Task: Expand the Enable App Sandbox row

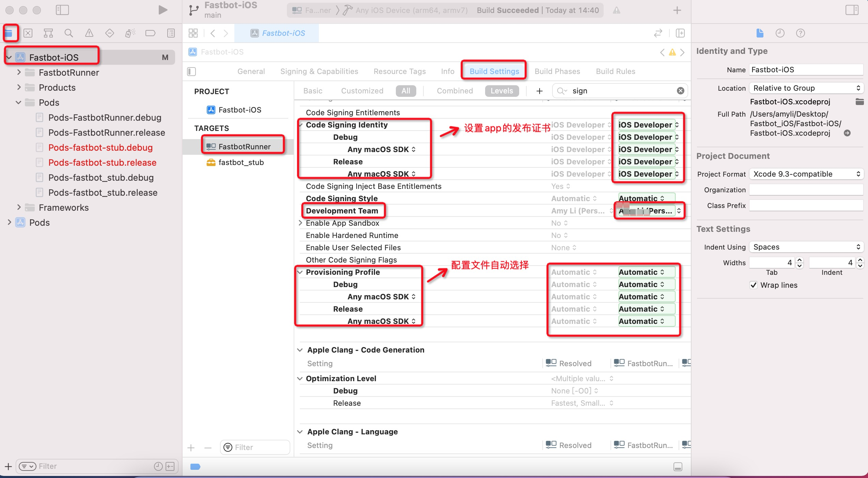Action: pyautogui.click(x=300, y=223)
